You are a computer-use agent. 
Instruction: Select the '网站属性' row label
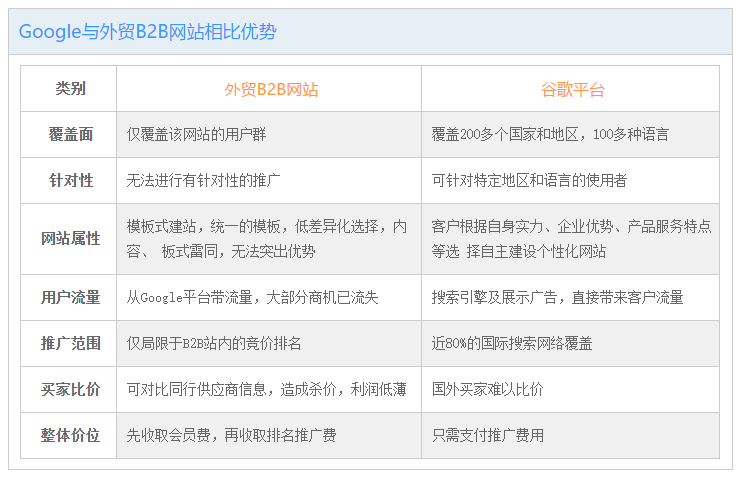tap(71, 238)
